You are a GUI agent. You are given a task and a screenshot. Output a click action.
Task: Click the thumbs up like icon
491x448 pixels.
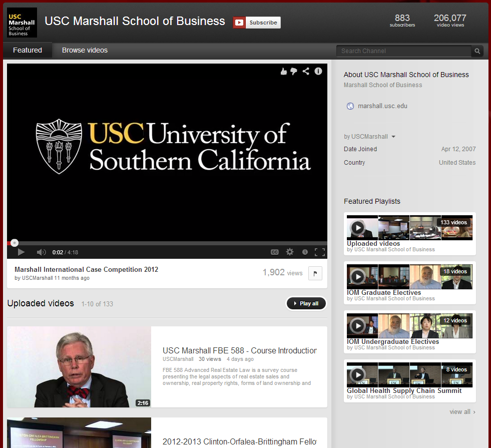tap(284, 72)
